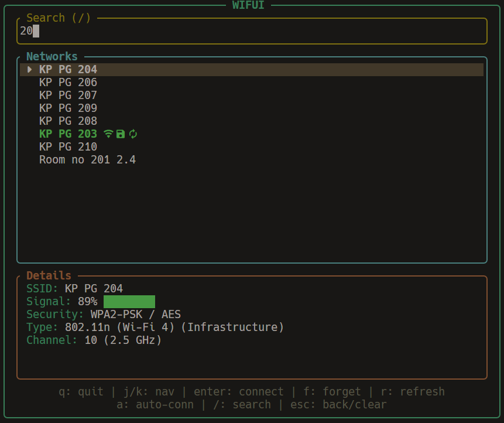504x423 pixels.
Task: Choose KP PG 207 in the Networks list
Action: tap(68, 95)
